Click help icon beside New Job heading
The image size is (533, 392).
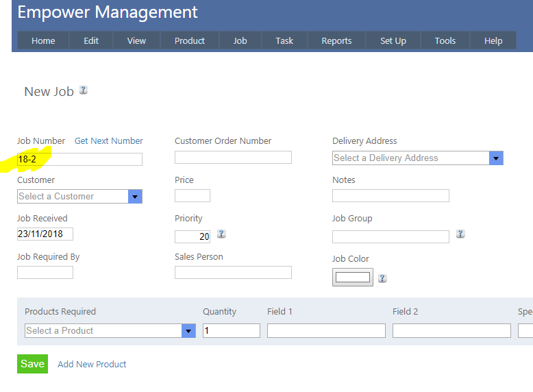84,90
